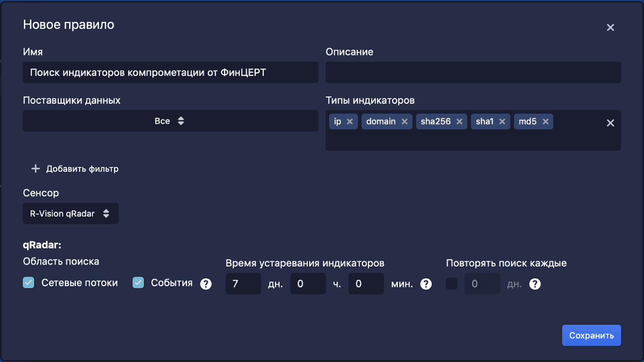Show help for repeat search interval
The height and width of the screenshot is (362, 644).
535,284
